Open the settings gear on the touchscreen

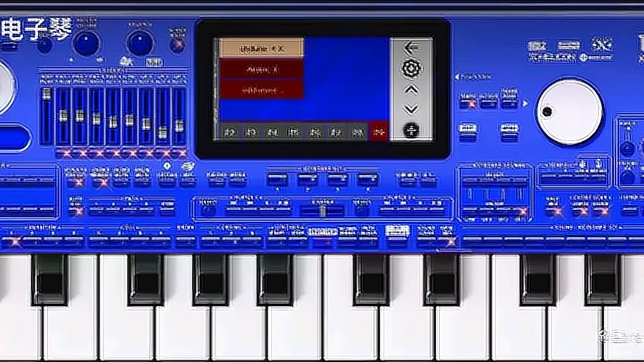[411, 69]
